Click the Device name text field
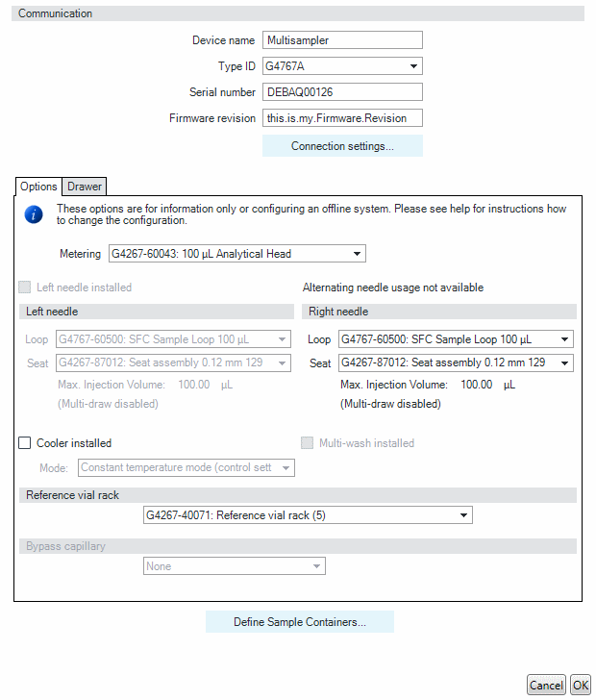596x700 pixels. [x=342, y=40]
